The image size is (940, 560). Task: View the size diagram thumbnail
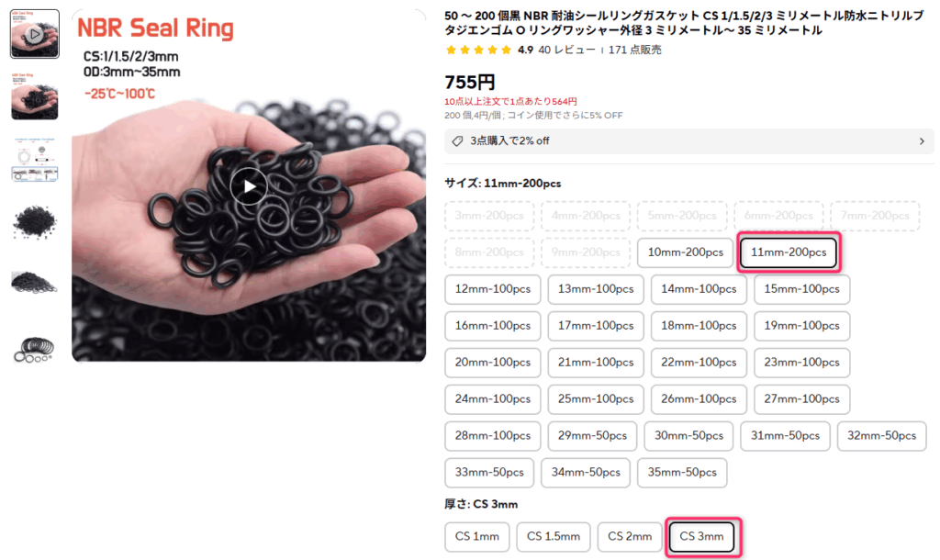(x=35, y=158)
